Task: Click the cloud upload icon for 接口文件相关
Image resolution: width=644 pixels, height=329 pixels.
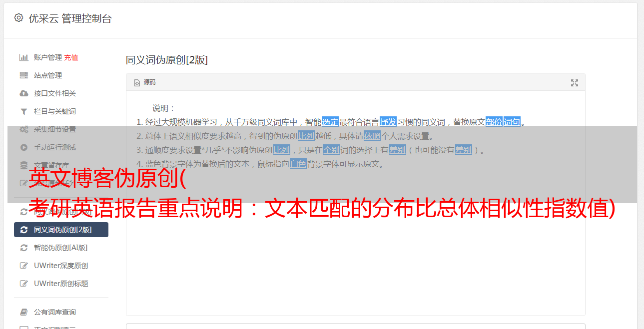Action: [x=23, y=93]
